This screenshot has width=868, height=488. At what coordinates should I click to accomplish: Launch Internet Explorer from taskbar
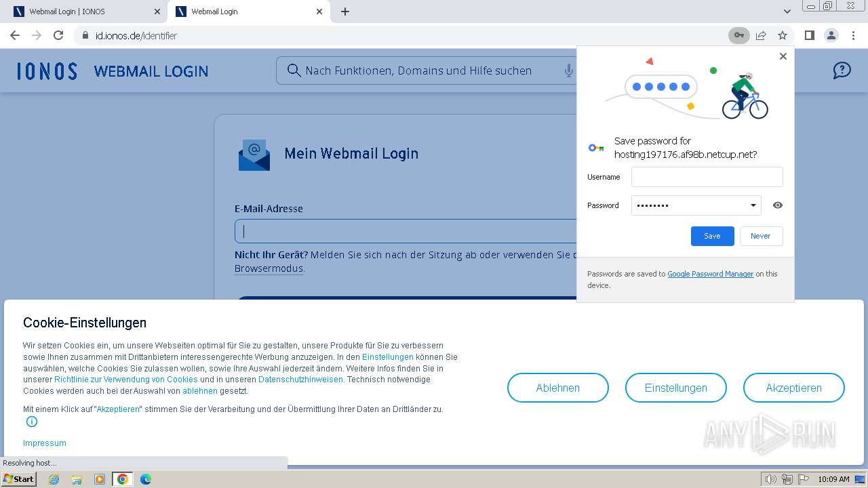[54, 479]
